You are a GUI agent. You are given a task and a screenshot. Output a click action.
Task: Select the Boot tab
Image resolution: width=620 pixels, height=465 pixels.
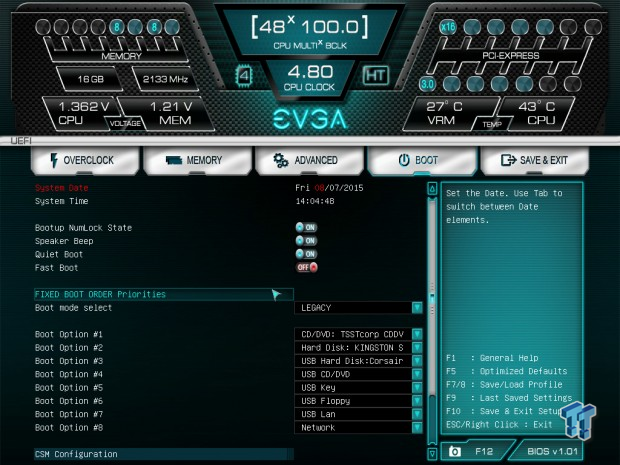pyautogui.click(x=422, y=160)
